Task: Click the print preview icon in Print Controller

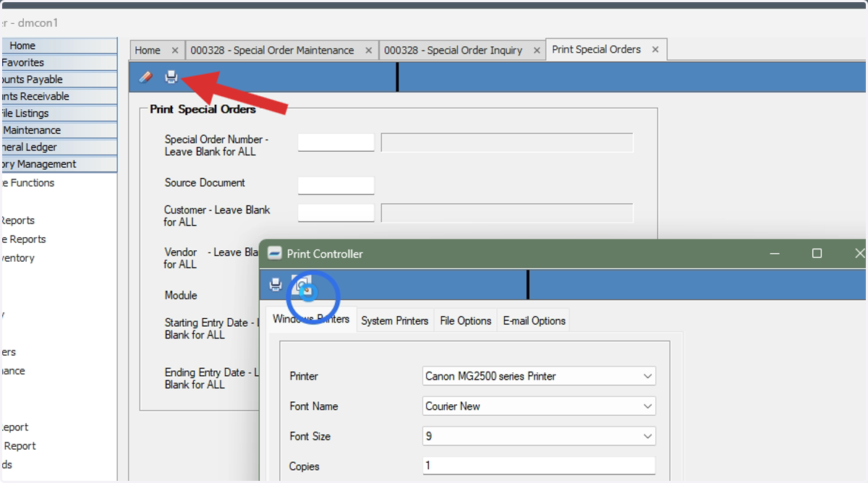Action: pyautogui.click(x=302, y=284)
